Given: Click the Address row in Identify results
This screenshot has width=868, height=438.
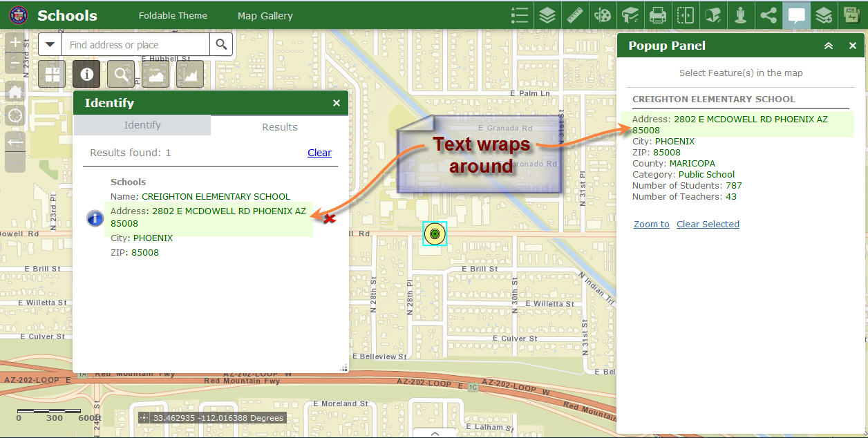Looking at the screenshot, I should 209,218.
